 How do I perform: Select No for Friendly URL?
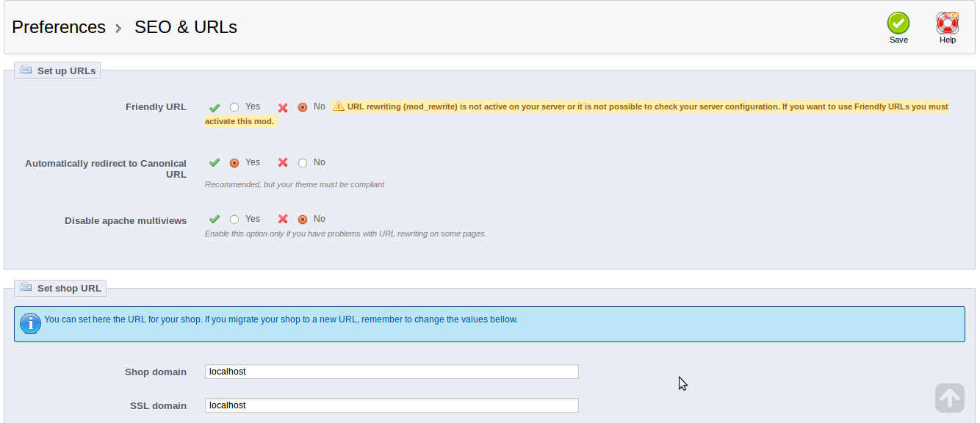click(x=303, y=107)
